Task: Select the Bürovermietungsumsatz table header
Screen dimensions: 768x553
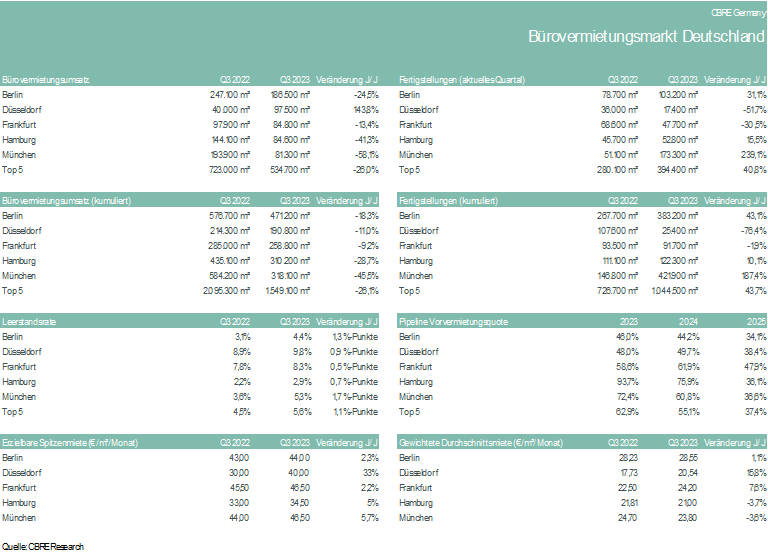Action: (x=46, y=80)
